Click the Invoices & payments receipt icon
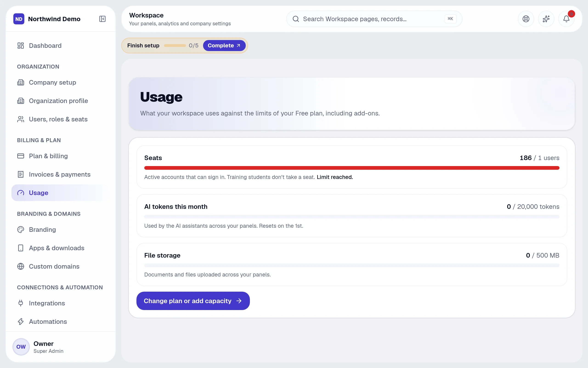Viewport: 588px width, 368px height. (x=21, y=175)
